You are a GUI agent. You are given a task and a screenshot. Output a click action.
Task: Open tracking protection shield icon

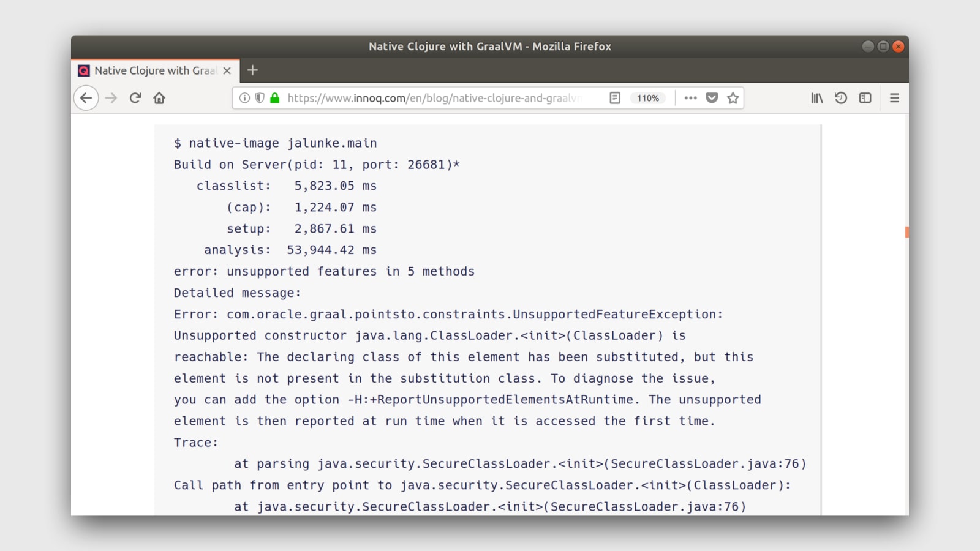pyautogui.click(x=260, y=98)
